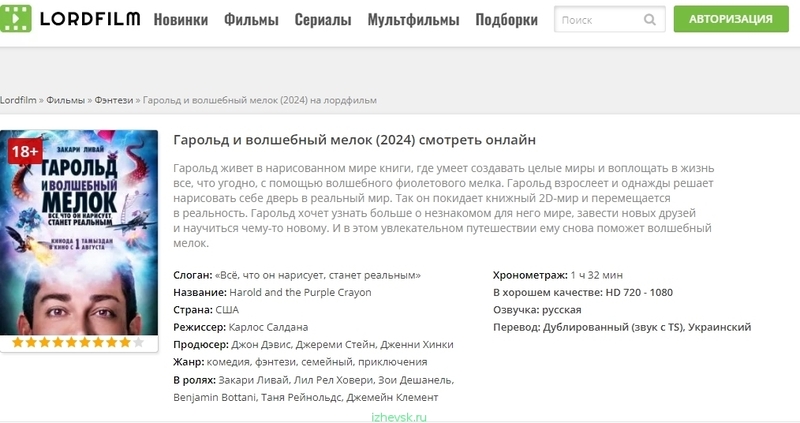Click actor Таня Рейнольдс

[x=301, y=397]
